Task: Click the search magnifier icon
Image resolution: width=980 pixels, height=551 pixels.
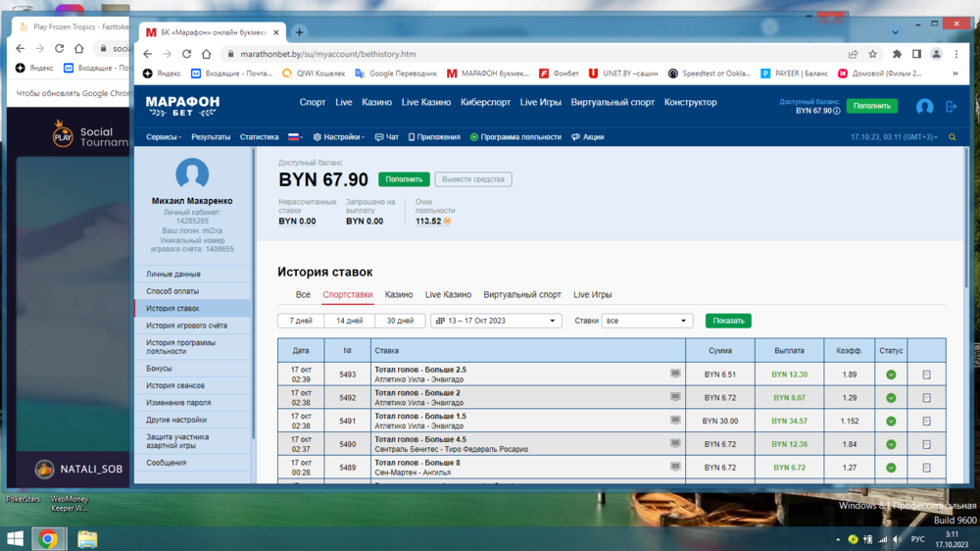Action: [952, 137]
